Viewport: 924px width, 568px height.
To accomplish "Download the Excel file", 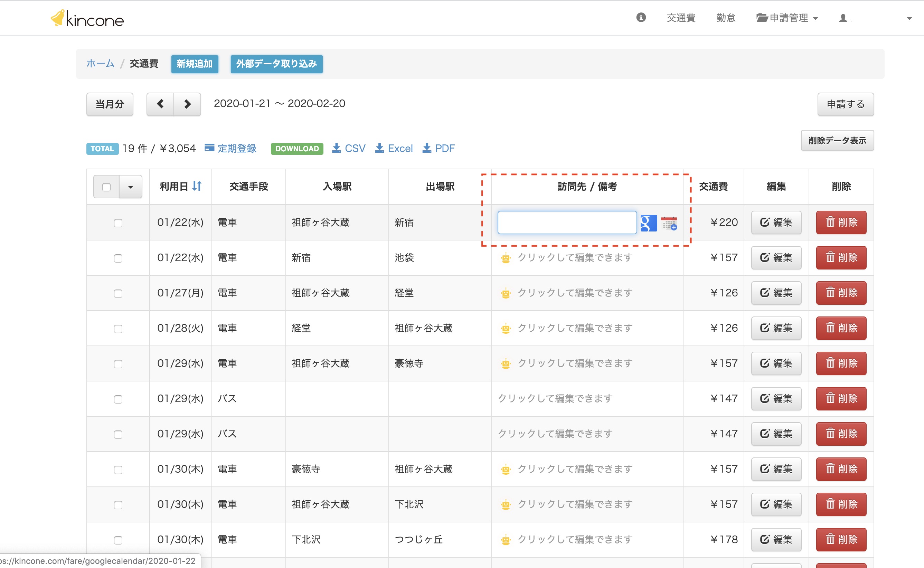I will tap(394, 148).
